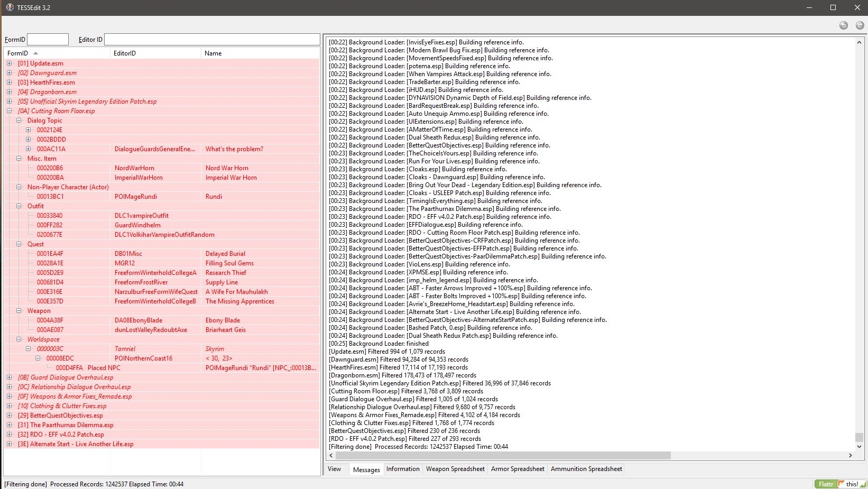This screenshot has width=868, height=489.
Task: Sort by the Name column header
Action: pos(260,53)
